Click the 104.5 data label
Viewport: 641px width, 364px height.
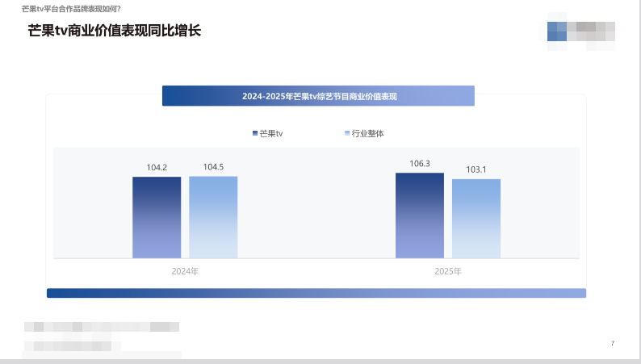(x=213, y=167)
